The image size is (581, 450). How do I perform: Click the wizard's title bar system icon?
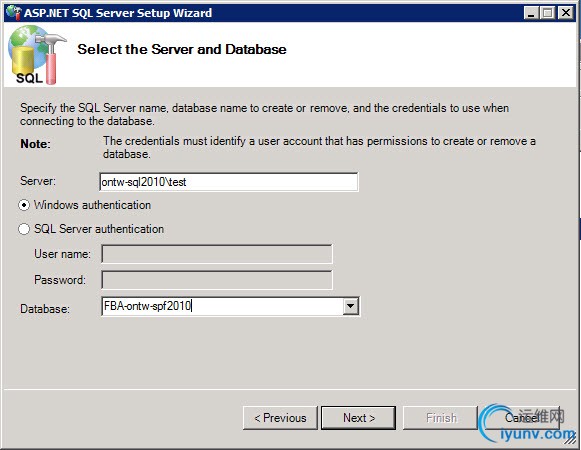14,13
